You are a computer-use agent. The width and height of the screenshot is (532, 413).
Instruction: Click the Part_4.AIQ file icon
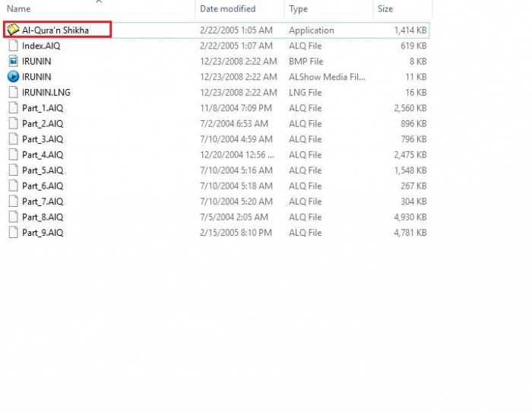(13, 155)
